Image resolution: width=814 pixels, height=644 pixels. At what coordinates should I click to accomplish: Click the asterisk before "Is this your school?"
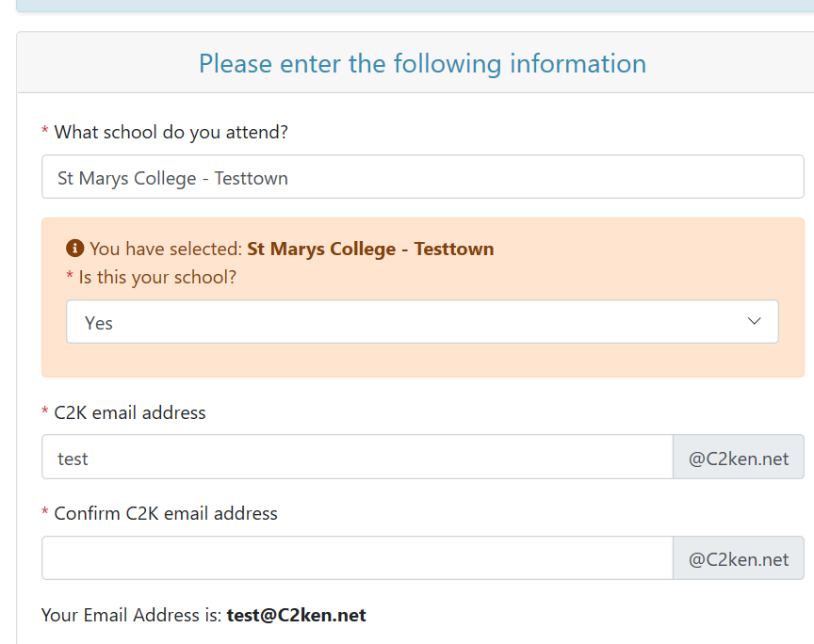70,279
